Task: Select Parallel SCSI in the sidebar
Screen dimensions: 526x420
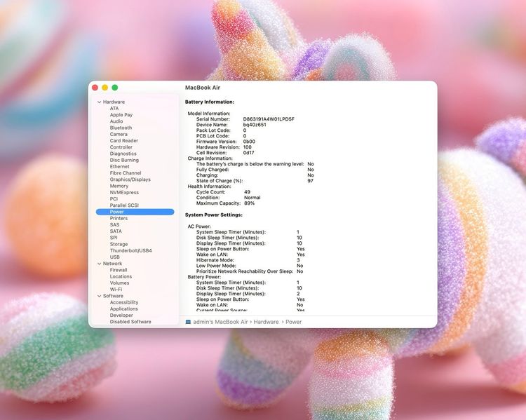Action: [124, 205]
